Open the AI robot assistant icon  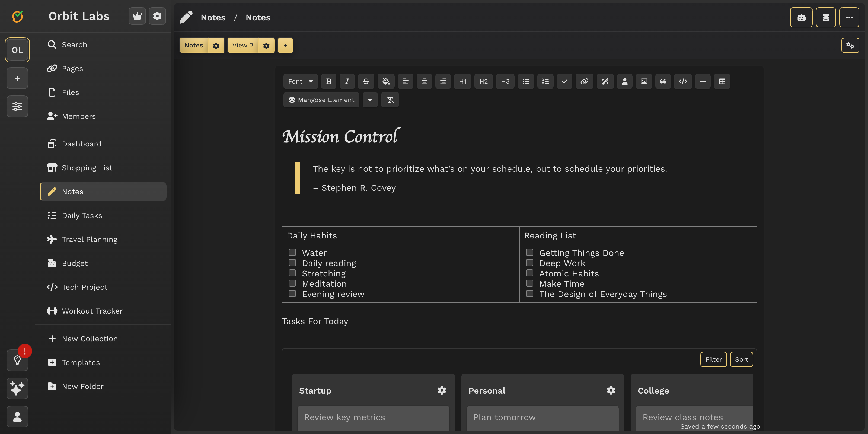coord(801,17)
